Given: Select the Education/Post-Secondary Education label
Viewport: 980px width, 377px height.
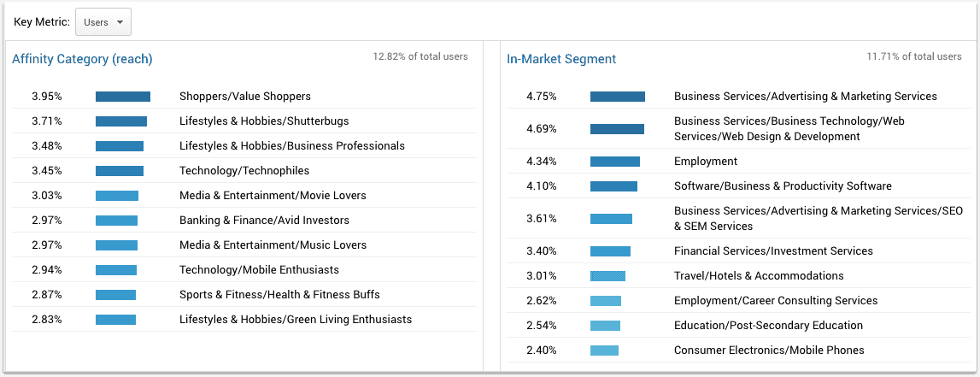Looking at the screenshot, I should click(768, 326).
